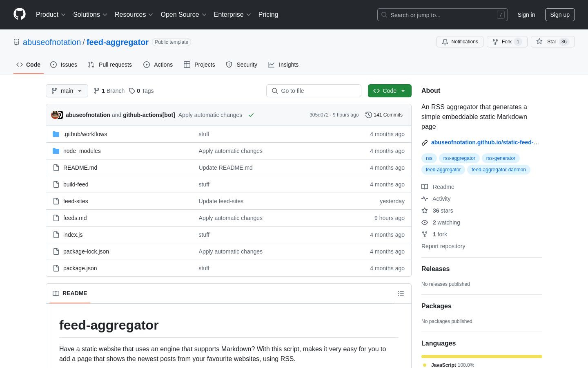Click the Fork icon button

(x=495, y=42)
